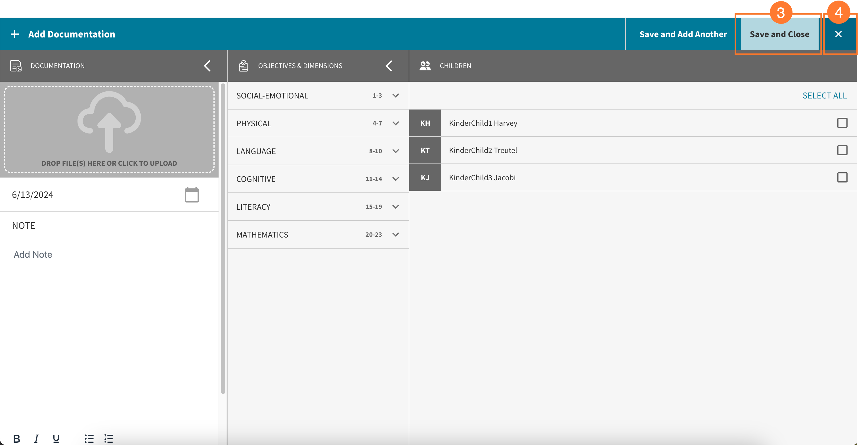Click Save and Add Another
Image resolution: width=868 pixels, height=445 pixels.
click(683, 34)
